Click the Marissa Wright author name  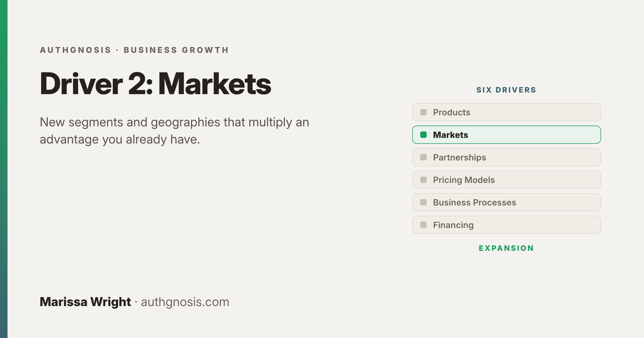[x=85, y=302]
